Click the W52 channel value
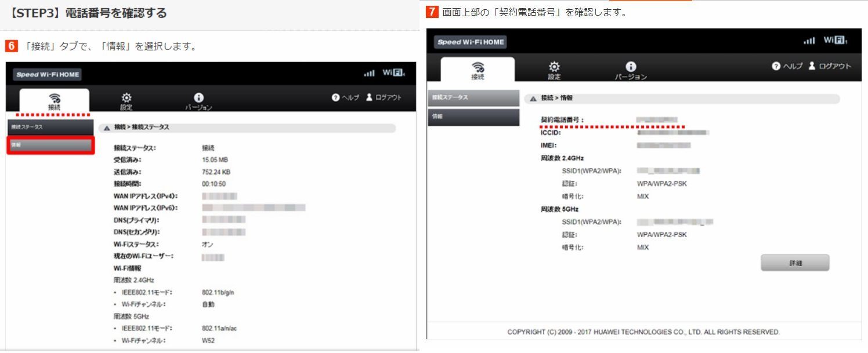 (208, 340)
